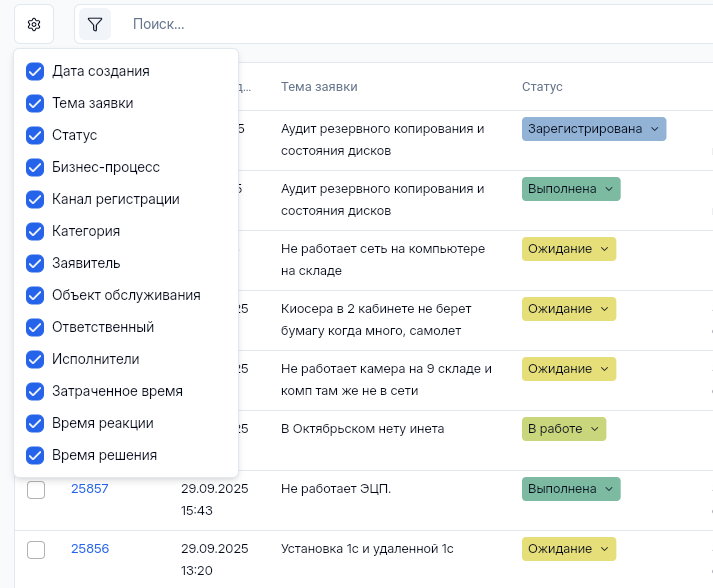Uncheck the Дата создания column checkbox

click(35, 71)
